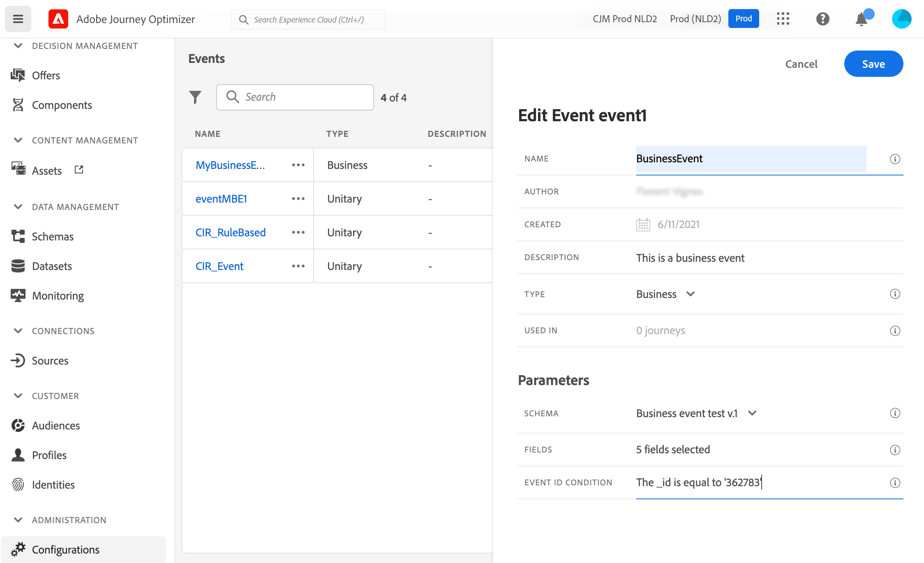
Task: Click the calendar icon in Created row
Action: (643, 225)
